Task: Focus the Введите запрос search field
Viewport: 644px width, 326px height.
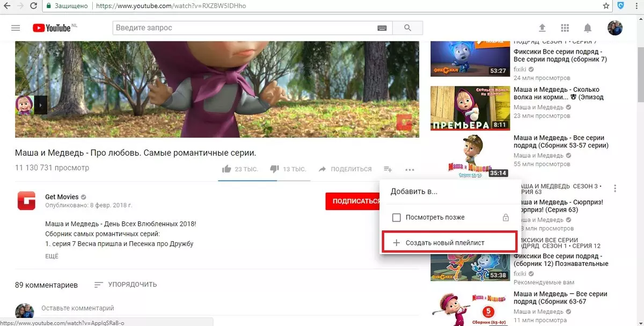Action: [x=244, y=28]
